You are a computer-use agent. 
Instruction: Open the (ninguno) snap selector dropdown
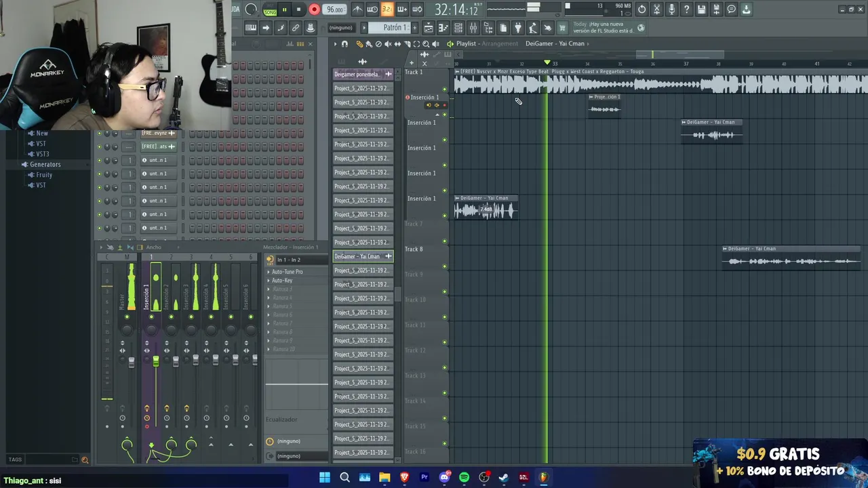click(340, 28)
